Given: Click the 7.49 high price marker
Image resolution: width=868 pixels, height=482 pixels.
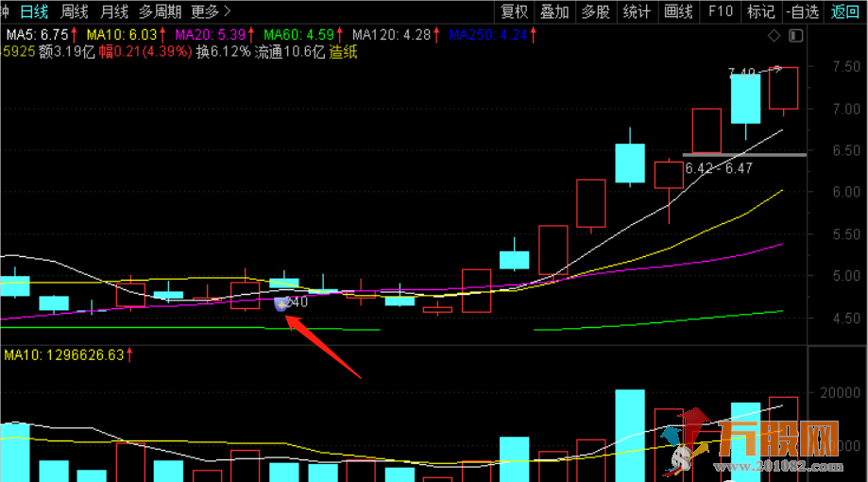Looking at the screenshot, I should 741,73.
